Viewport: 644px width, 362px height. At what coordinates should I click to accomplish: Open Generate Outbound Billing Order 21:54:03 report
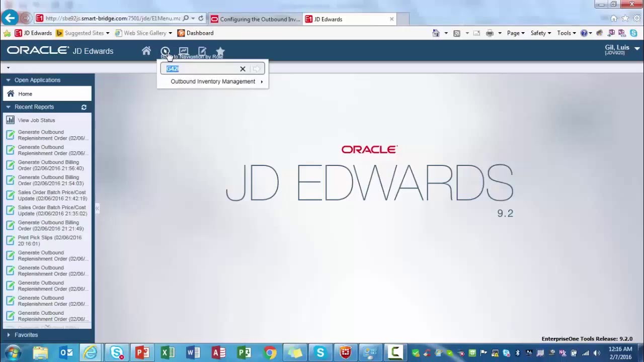coord(51,180)
